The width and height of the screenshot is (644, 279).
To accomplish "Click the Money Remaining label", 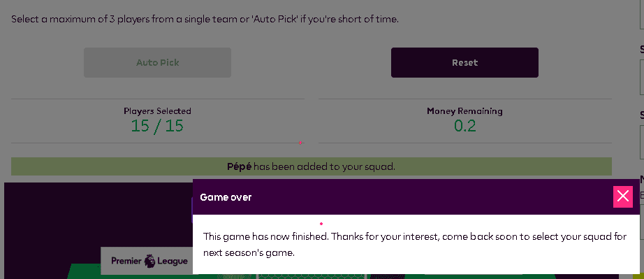I will point(464,111).
